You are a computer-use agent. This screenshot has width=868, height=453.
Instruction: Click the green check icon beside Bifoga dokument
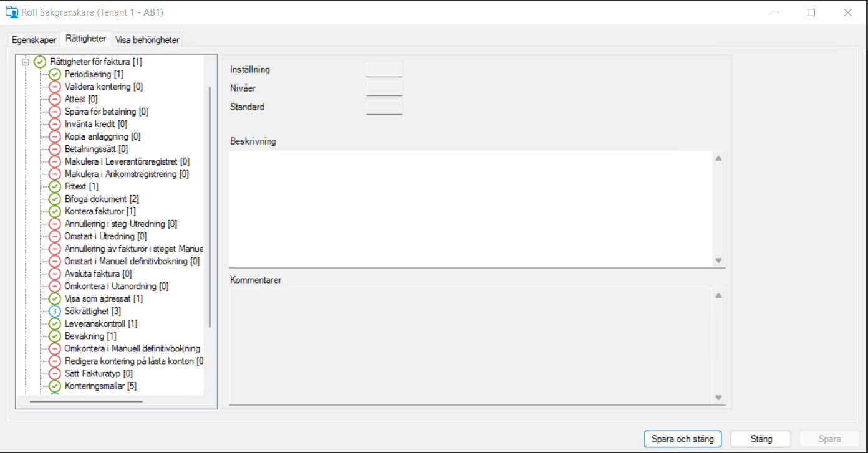point(55,199)
